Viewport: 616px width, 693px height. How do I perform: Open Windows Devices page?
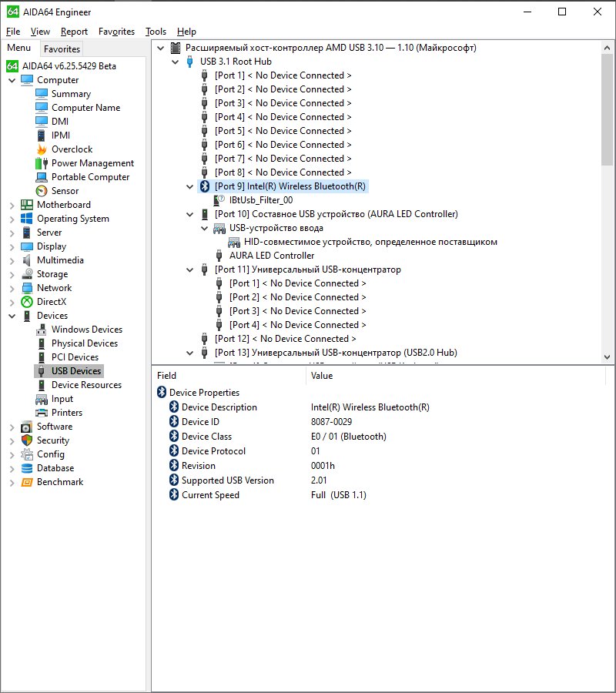[x=87, y=330]
